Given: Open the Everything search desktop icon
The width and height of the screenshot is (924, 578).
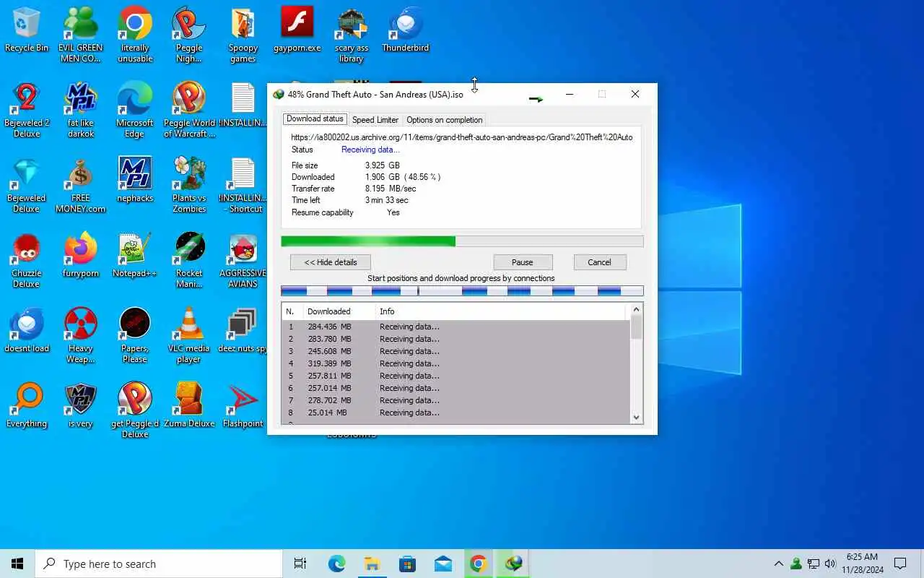Looking at the screenshot, I should [27, 405].
